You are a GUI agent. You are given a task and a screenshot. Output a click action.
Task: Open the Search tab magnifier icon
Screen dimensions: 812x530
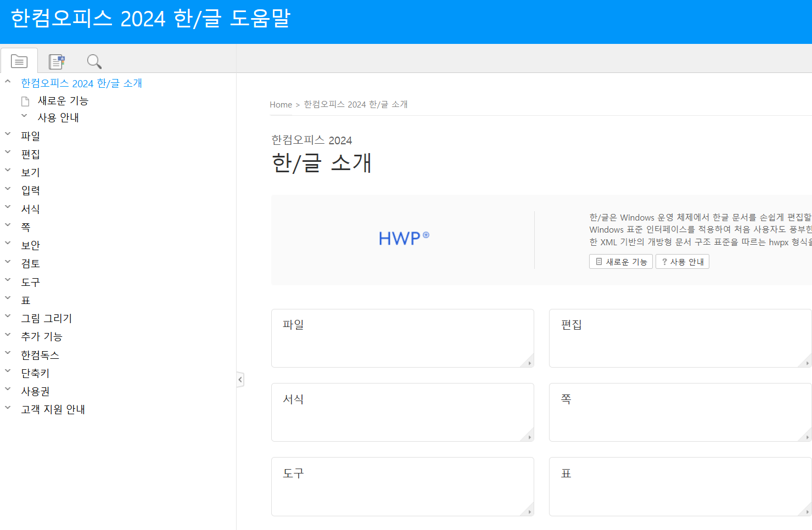coord(94,61)
